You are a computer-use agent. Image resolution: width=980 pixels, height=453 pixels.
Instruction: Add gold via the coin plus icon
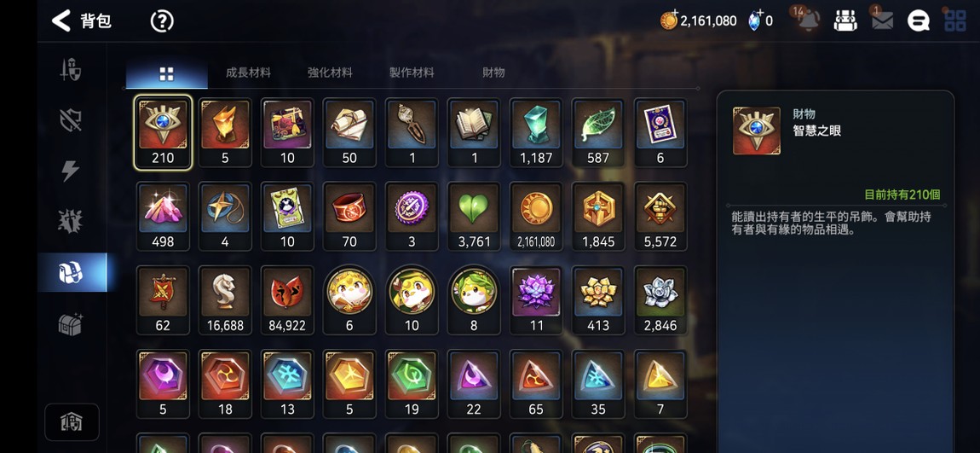[669, 20]
